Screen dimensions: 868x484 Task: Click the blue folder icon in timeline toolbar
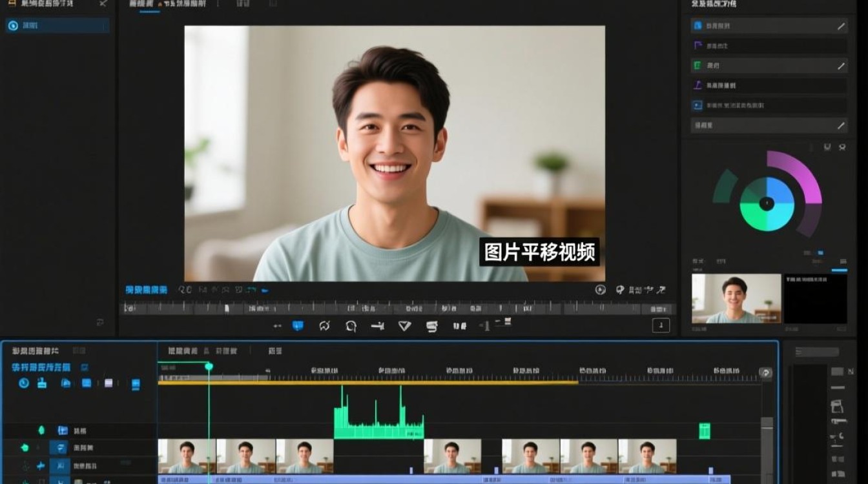66,383
